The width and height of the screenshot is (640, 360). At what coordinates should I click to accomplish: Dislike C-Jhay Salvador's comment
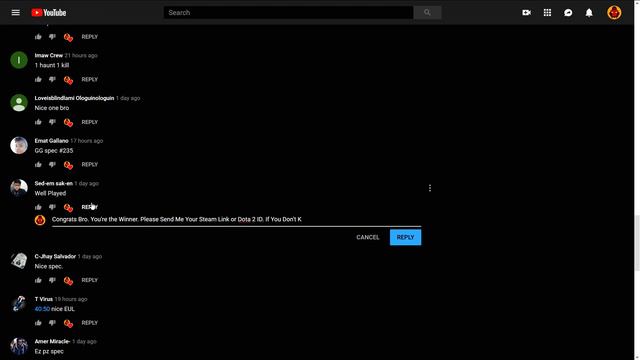(x=52, y=280)
